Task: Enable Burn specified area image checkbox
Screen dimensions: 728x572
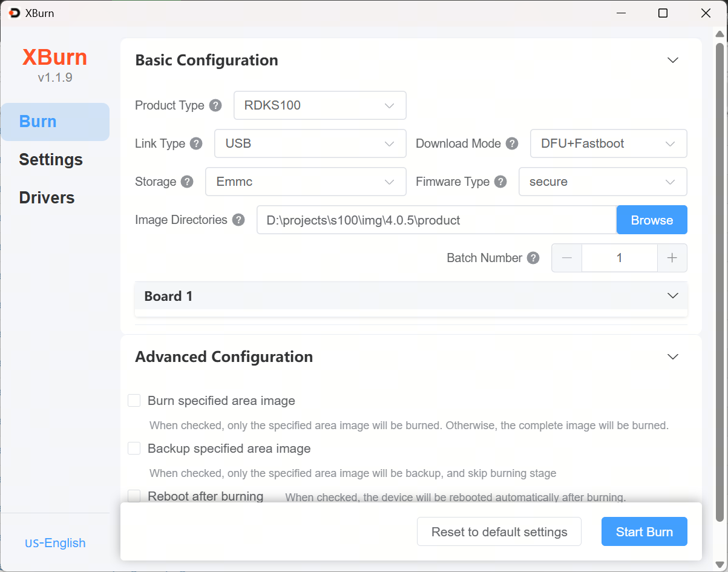Action: pos(134,401)
